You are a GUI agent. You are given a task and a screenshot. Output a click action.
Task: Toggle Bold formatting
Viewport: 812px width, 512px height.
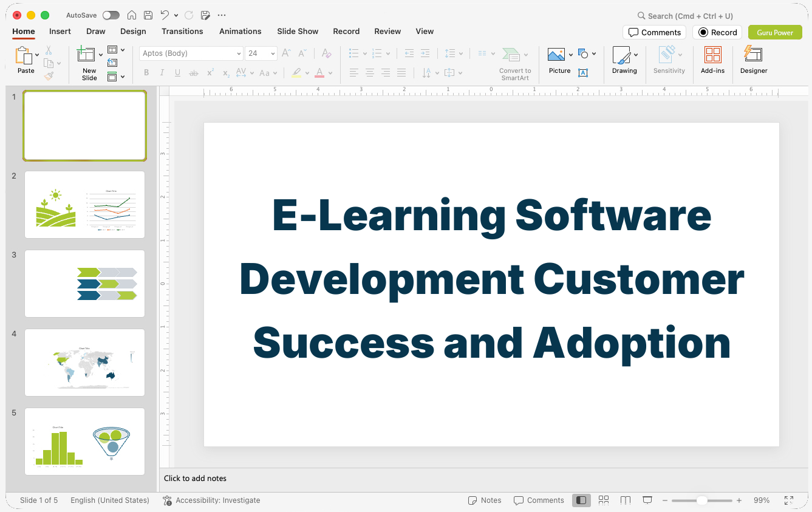146,73
